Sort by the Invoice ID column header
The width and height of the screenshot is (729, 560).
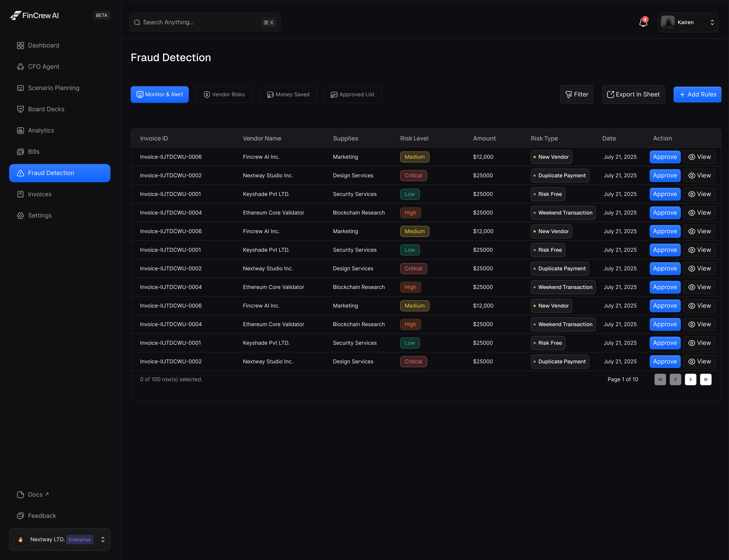[154, 138]
